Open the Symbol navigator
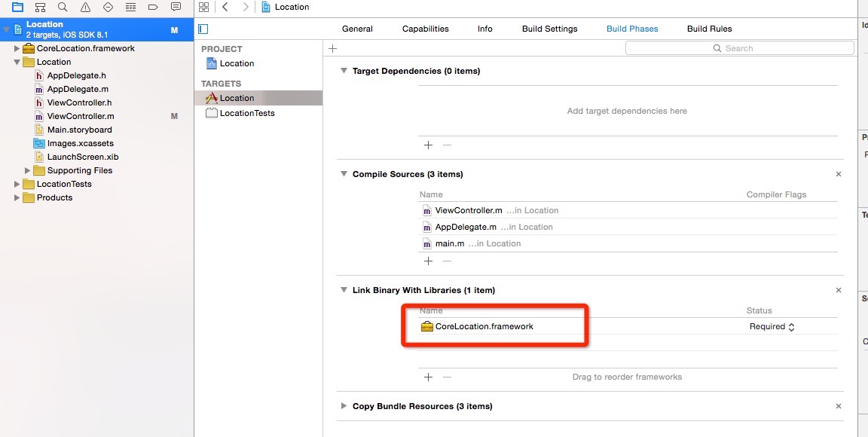The image size is (868, 437). coord(40,7)
